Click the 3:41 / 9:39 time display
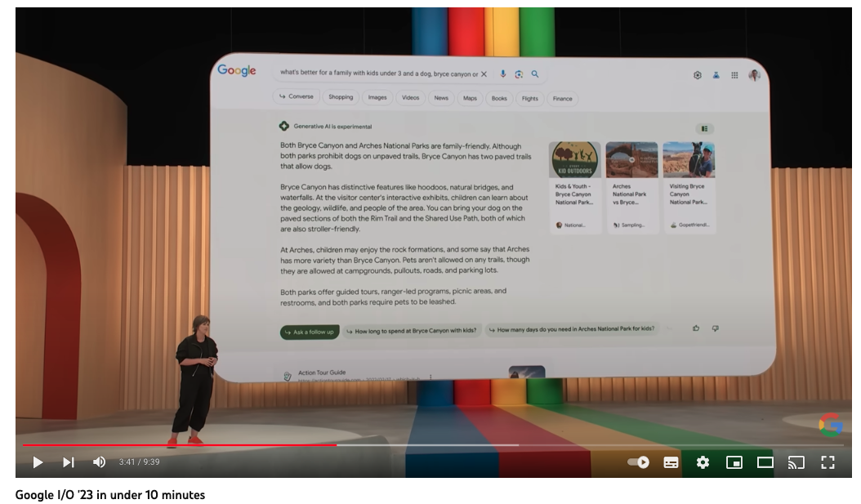The width and height of the screenshot is (861, 504). (x=139, y=462)
